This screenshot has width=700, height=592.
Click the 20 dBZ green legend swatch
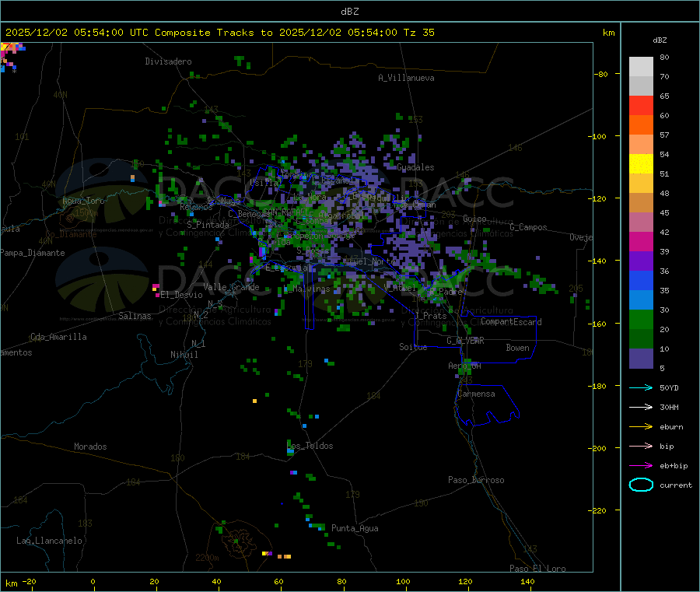(641, 319)
